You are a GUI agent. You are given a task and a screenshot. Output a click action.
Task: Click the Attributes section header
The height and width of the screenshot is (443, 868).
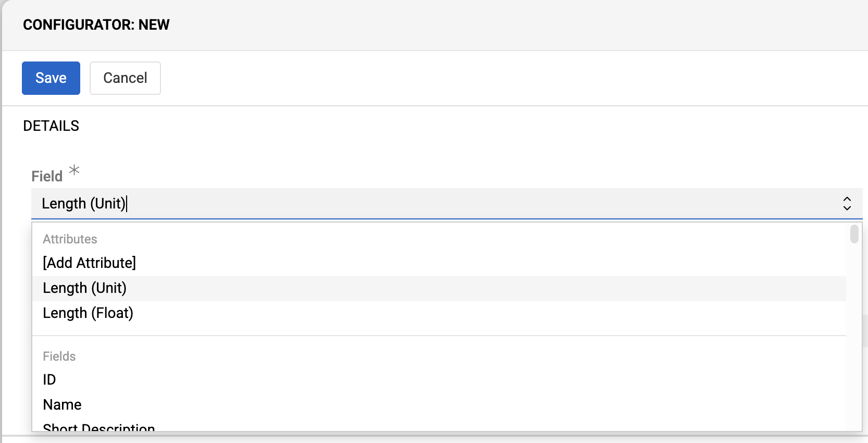pos(70,239)
